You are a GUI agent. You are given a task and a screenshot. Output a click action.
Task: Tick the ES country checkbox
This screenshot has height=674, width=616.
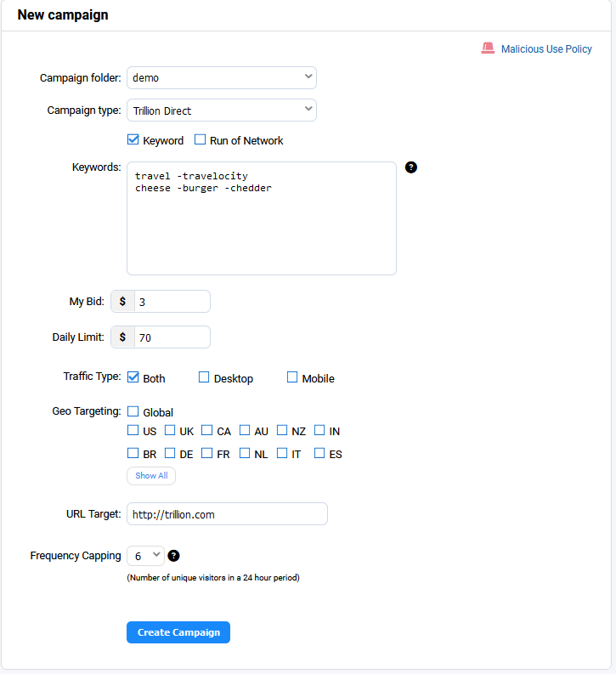(319, 453)
